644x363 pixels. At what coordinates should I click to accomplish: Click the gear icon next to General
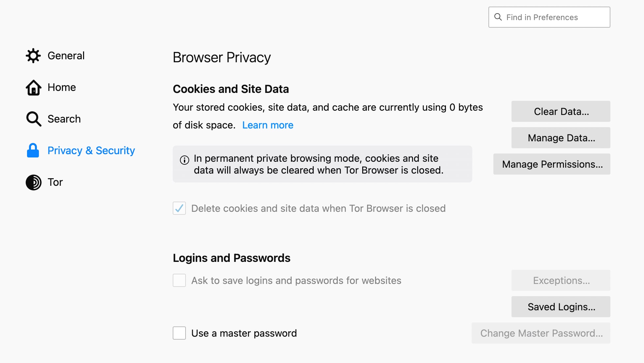(34, 56)
